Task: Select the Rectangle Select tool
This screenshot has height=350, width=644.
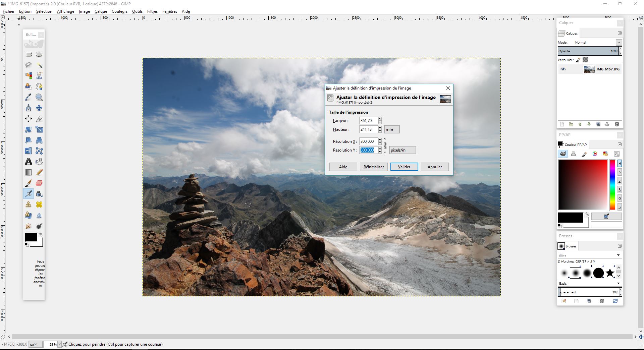Action: tap(29, 54)
